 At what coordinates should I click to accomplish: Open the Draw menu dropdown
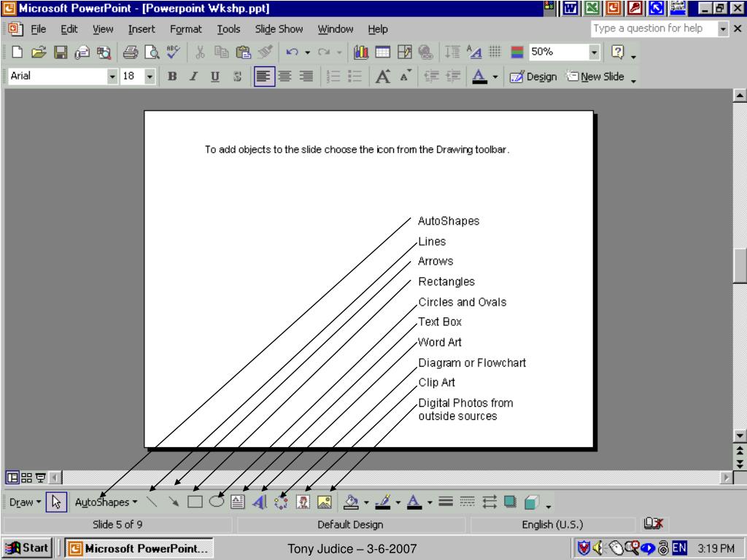(x=26, y=502)
